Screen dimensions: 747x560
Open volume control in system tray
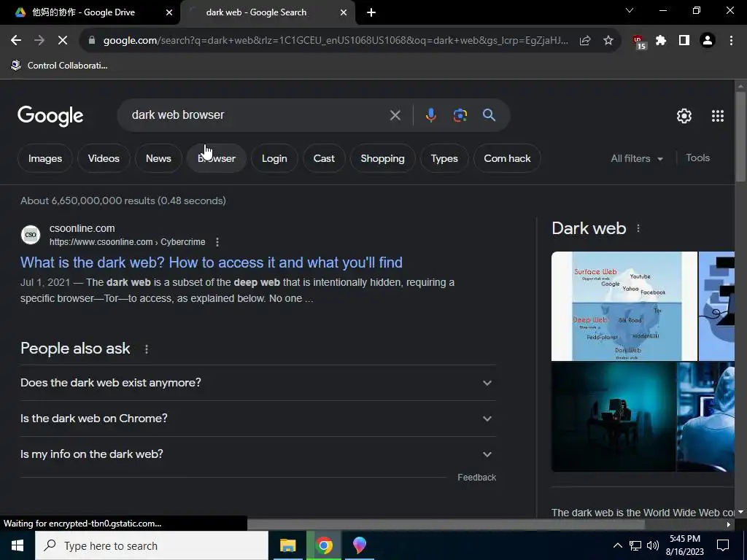coord(653,545)
